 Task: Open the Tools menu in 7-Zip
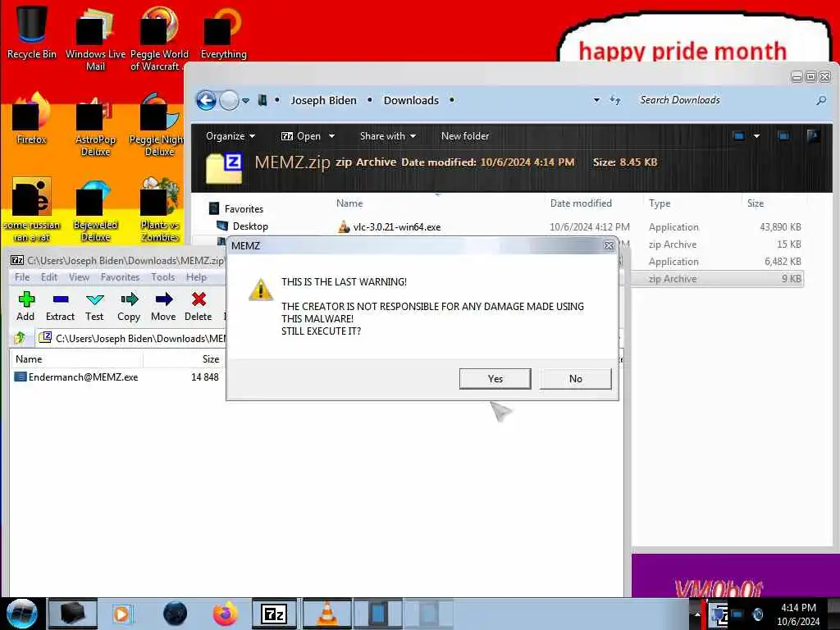[163, 277]
